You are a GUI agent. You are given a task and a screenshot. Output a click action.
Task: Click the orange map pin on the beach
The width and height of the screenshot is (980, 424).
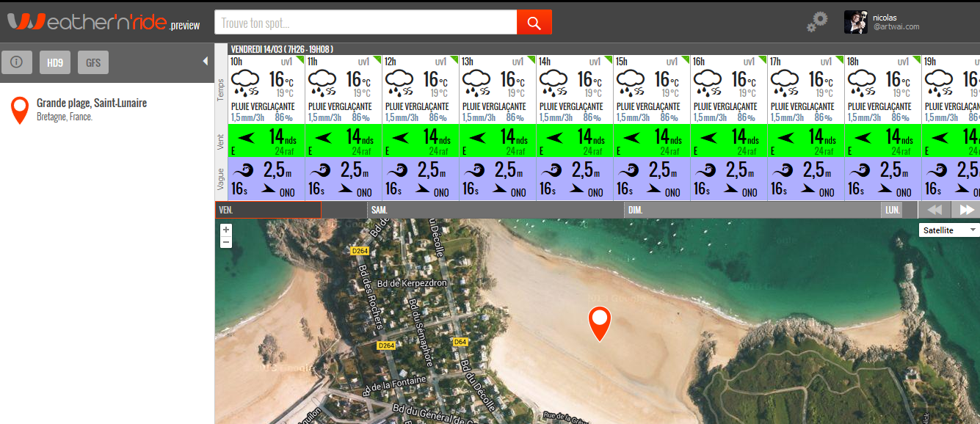pyautogui.click(x=600, y=323)
